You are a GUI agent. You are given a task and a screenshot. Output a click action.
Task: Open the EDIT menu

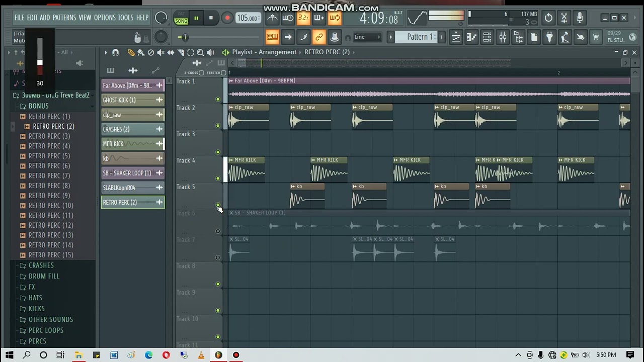[x=32, y=18]
